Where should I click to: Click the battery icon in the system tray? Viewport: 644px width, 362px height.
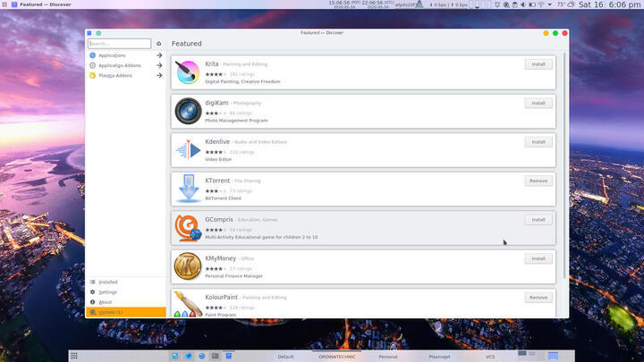pyautogui.click(x=532, y=4)
